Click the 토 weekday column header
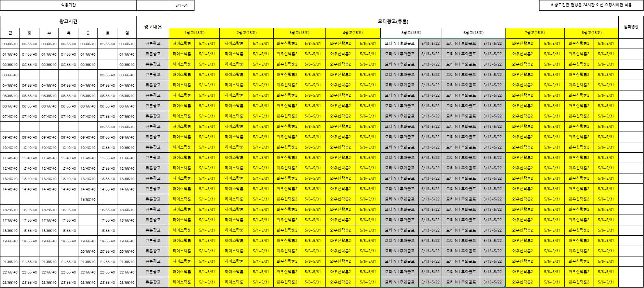Viewport: 644px width, 288px height. coord(107,33)
